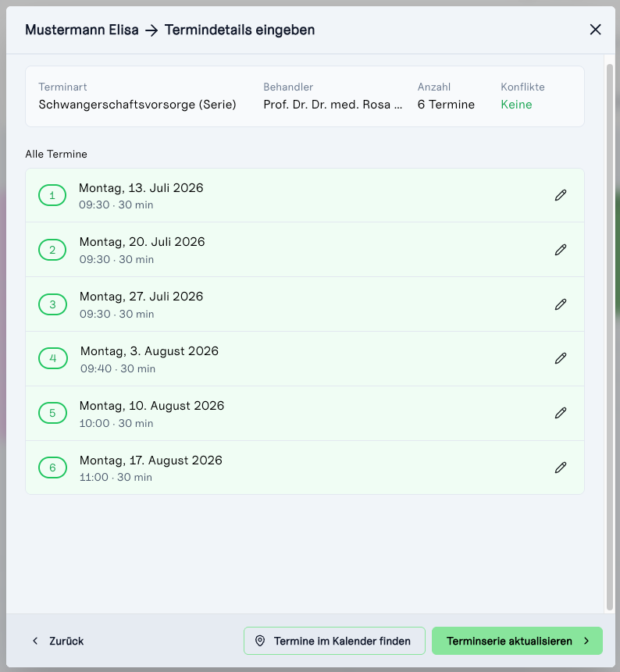The image size is (620, 672).
Task: Click the dialog's vertical scrollbar
Action: 610,337
